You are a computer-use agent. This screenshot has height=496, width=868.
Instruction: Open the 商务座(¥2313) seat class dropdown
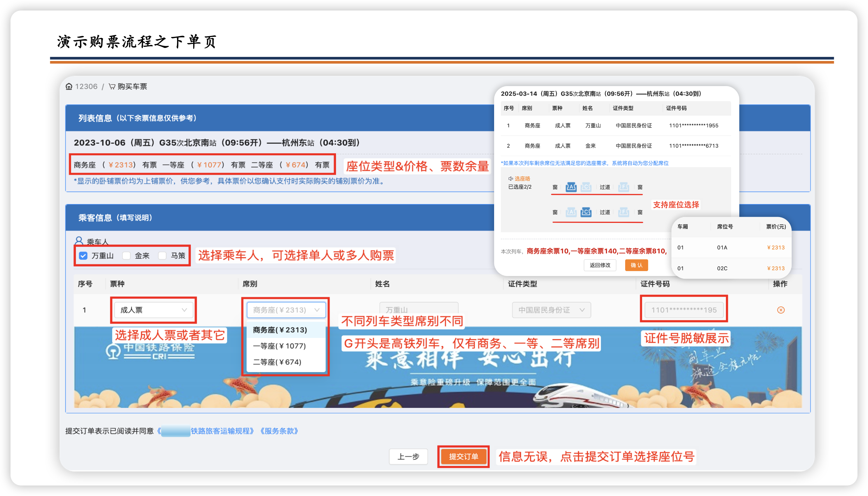[x=286, y=310]
